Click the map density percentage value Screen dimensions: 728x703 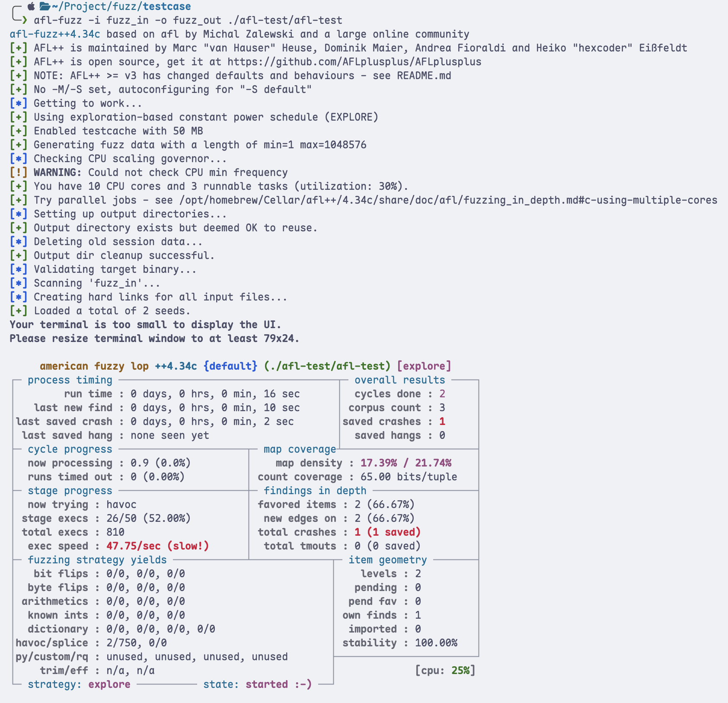(x=406, y=463)
